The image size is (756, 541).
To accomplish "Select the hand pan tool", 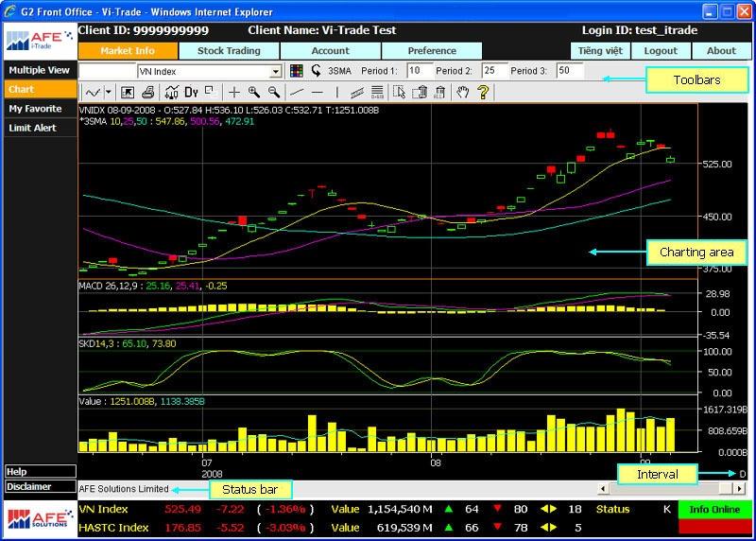I will tap(463, 92).
